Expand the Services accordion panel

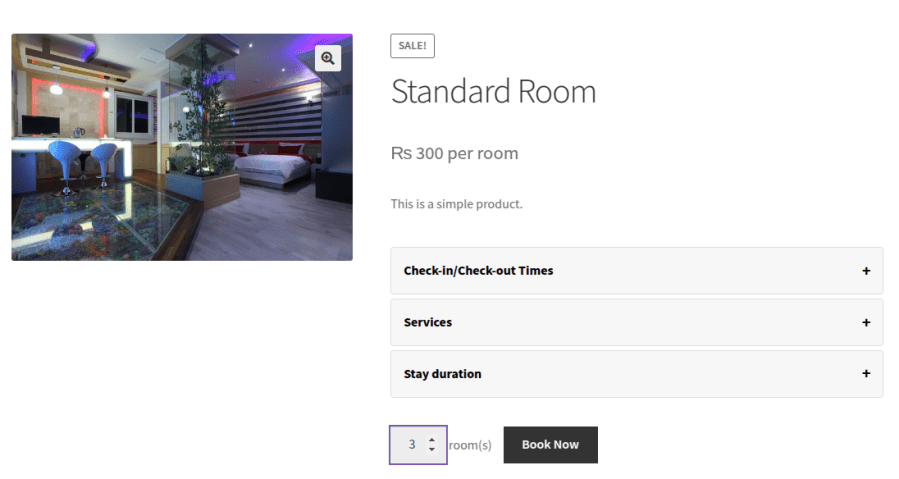point(428,323)
